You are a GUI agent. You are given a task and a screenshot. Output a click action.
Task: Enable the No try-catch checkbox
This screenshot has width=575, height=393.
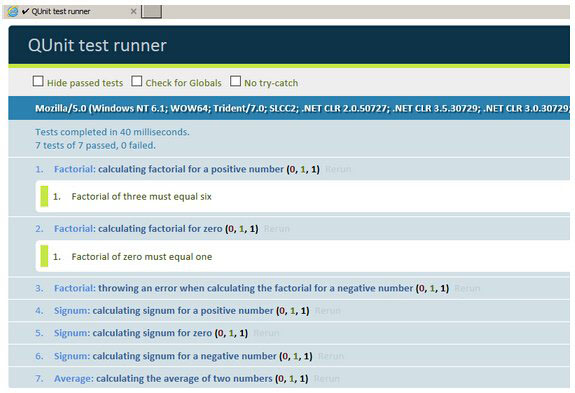(235, 81)
